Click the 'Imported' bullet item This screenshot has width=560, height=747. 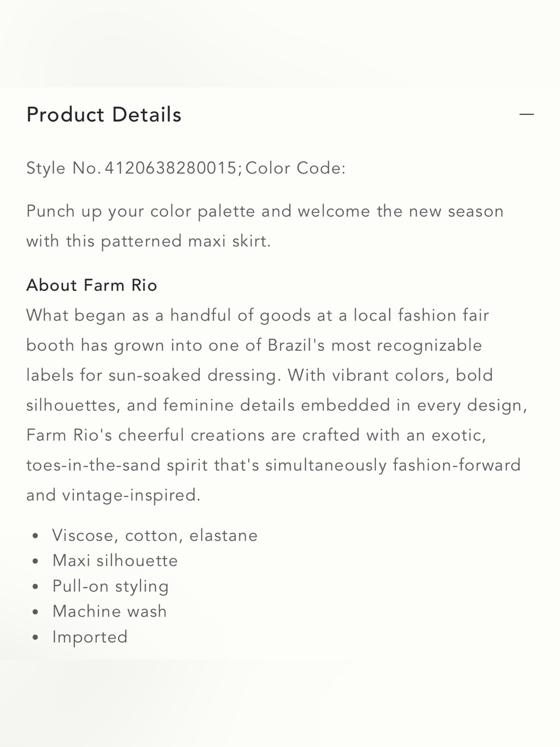click(90, 637)
